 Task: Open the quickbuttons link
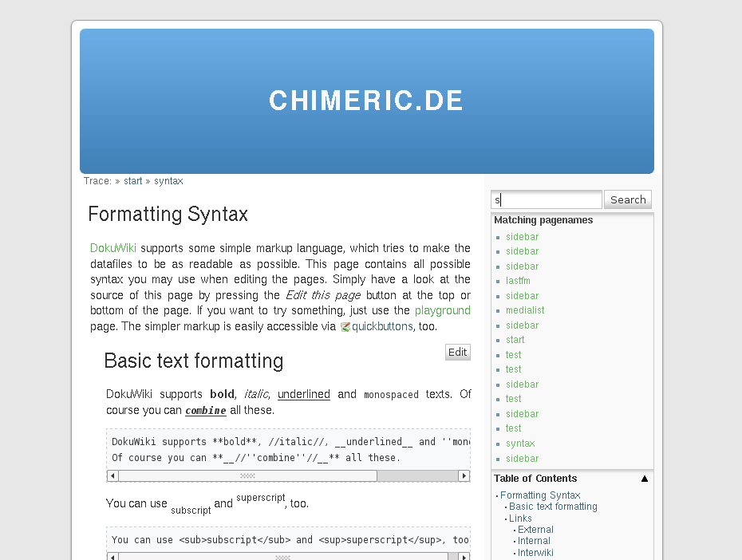(382, 327)
